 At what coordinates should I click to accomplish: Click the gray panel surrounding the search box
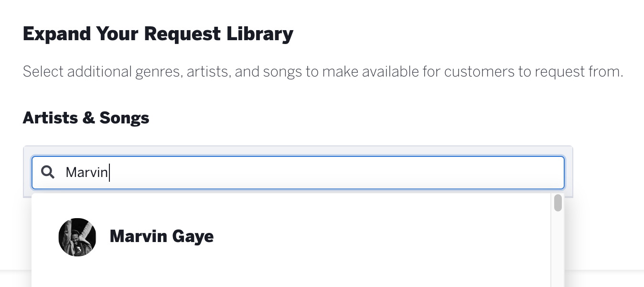click(x=569, y=171)
